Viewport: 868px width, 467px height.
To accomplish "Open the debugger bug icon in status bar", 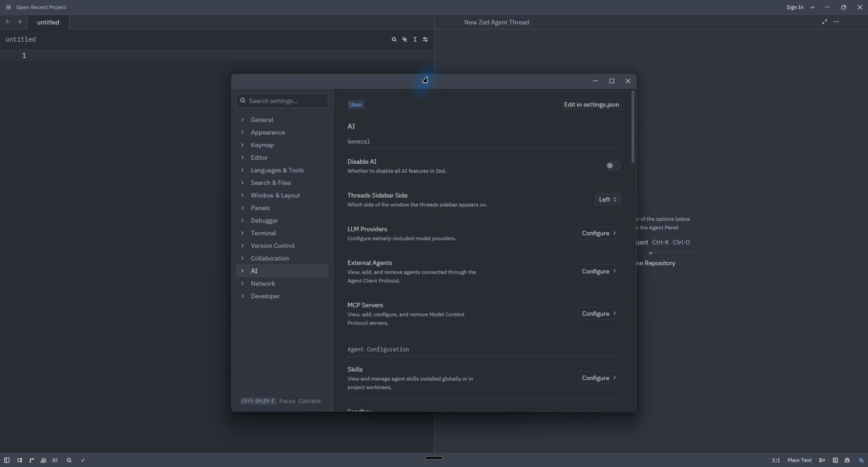I will (x=848, y=461).
